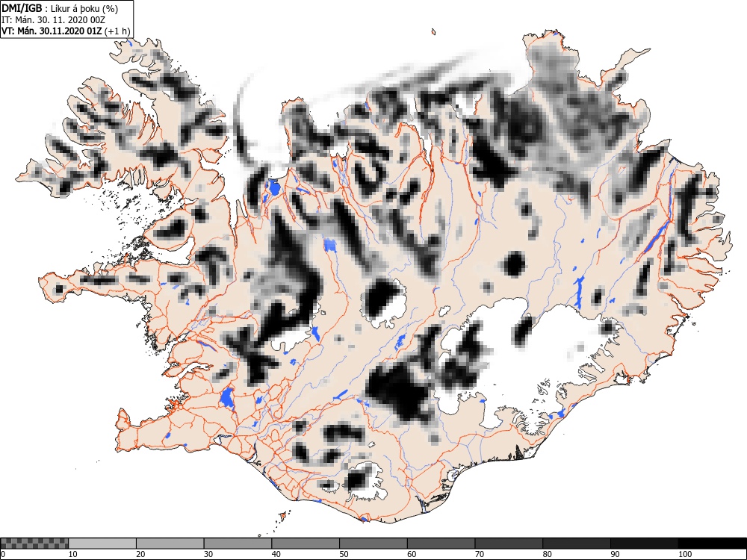Click the large blue lake Þingvallavatn in southwest

point(227,398)
